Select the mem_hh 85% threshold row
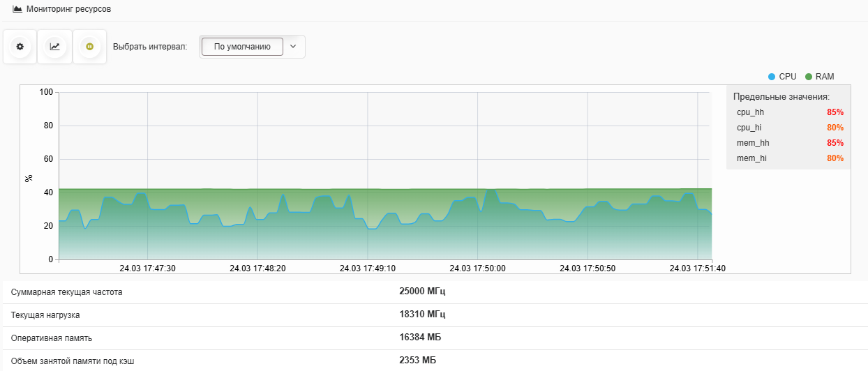The width and height of the screenshot is (868, 371). pos(790,143)
